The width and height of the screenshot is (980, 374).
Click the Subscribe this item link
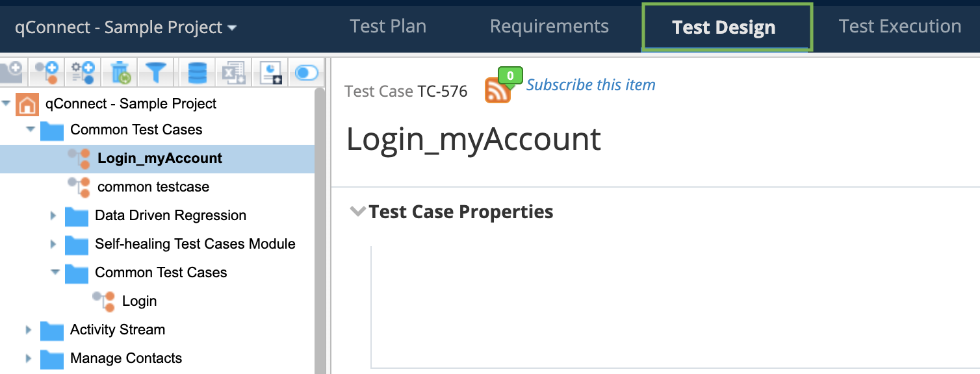click(x=591, y=85)
